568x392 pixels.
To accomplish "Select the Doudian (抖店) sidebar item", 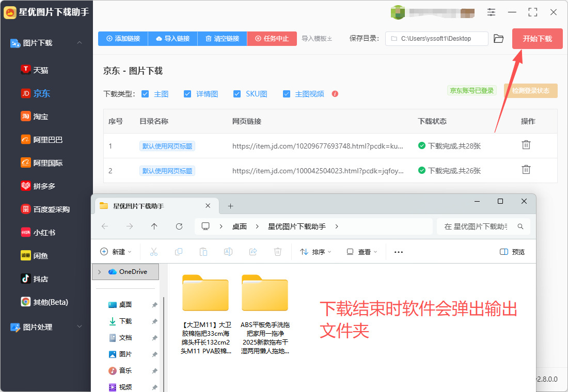I will coord(35,279).
